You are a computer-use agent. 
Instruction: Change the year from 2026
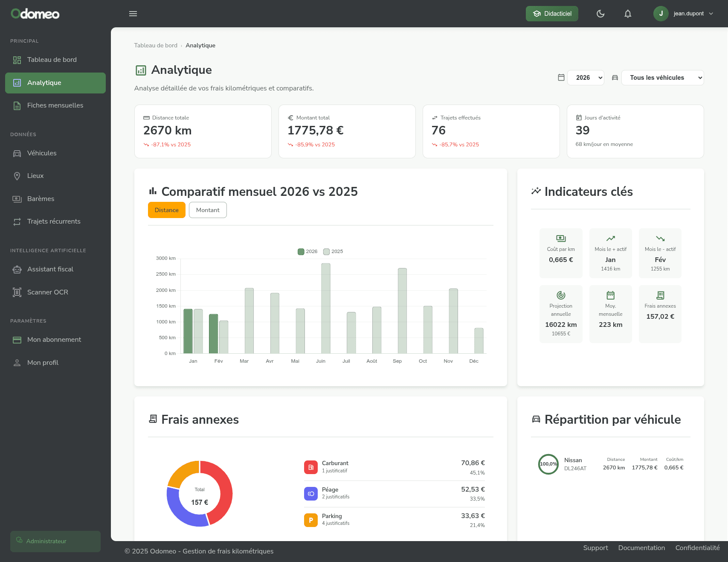point(586,78)
